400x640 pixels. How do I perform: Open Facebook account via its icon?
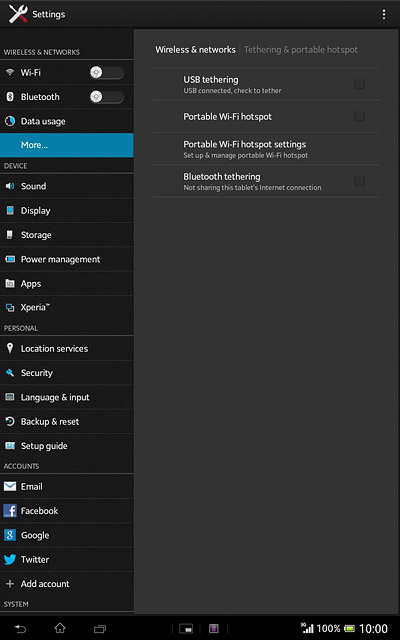[x=10, y=511]
